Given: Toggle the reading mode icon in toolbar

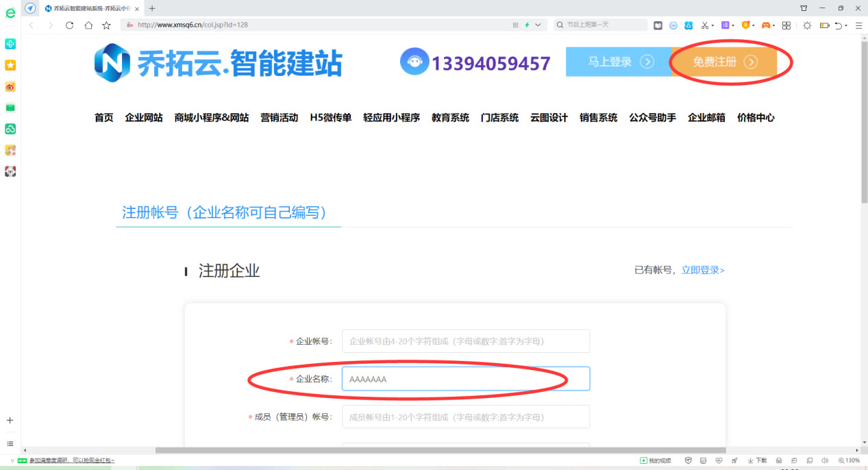Looking at the screenshot, I should [x=658, y=25].
